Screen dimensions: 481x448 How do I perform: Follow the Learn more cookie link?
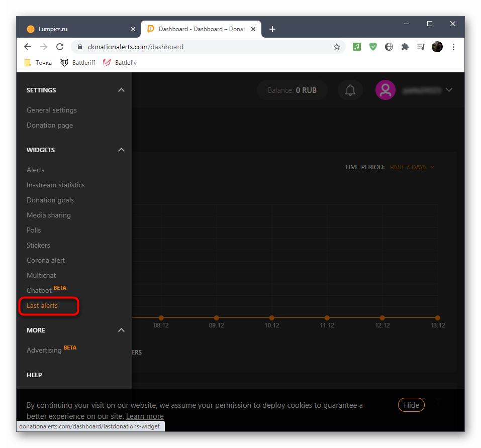[x=145, y=416]
